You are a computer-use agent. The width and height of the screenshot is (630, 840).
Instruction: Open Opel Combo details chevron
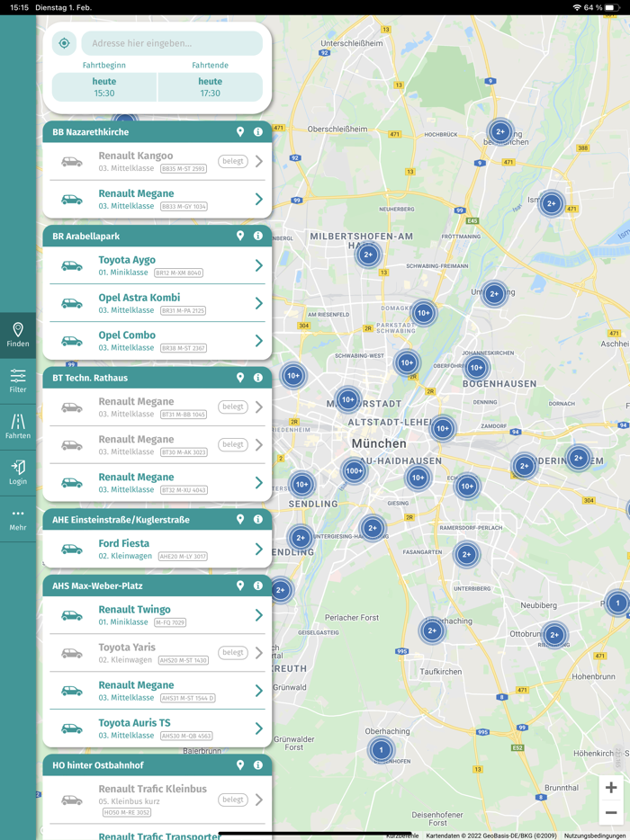pos(259,341)
